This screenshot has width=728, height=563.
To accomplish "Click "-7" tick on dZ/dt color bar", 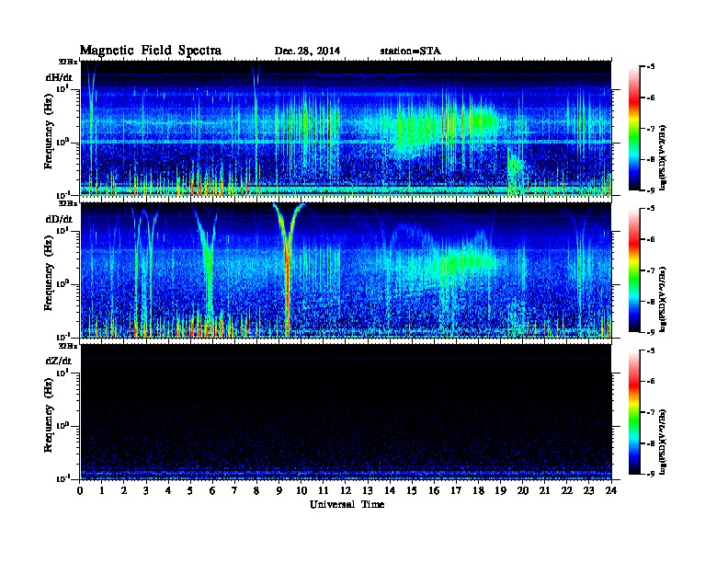I will coord(651,412).
